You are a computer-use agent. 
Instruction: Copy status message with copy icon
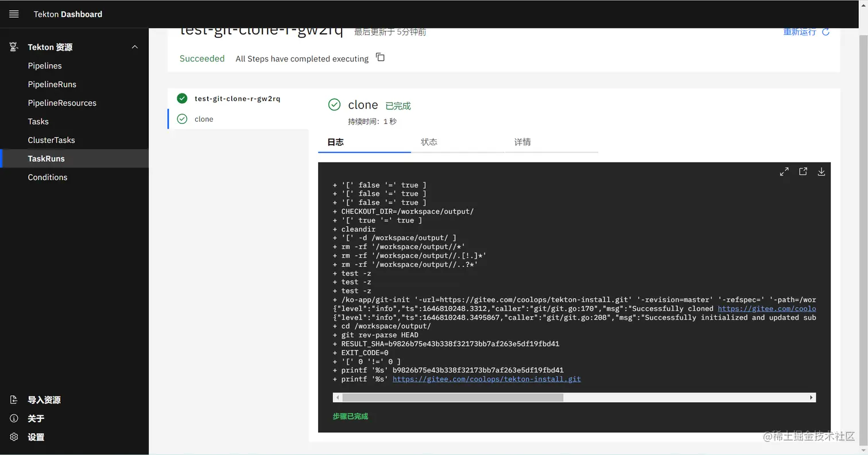(x=380, y=57)
